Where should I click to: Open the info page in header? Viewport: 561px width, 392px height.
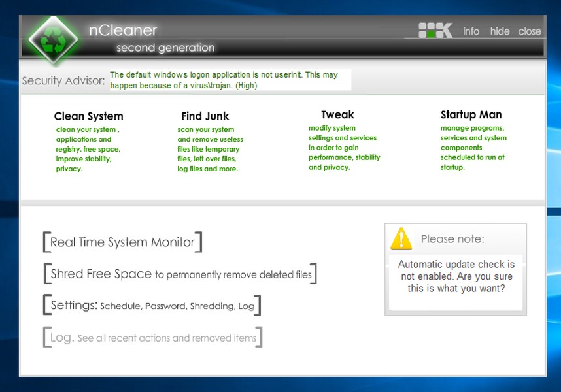pos(471,31)
